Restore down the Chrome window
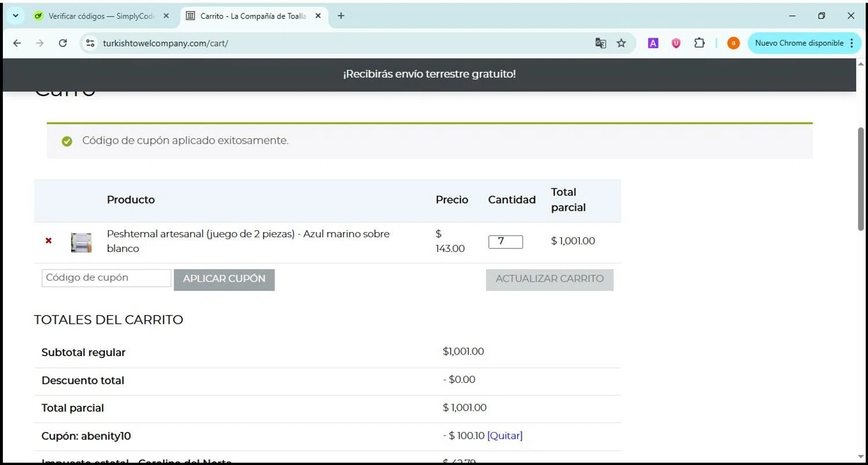 [x=822, y=16]
